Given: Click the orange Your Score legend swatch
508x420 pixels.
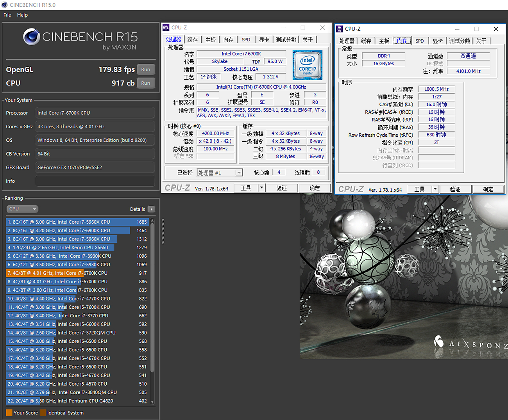Looking at the screenshot, I should click(9, 413).
